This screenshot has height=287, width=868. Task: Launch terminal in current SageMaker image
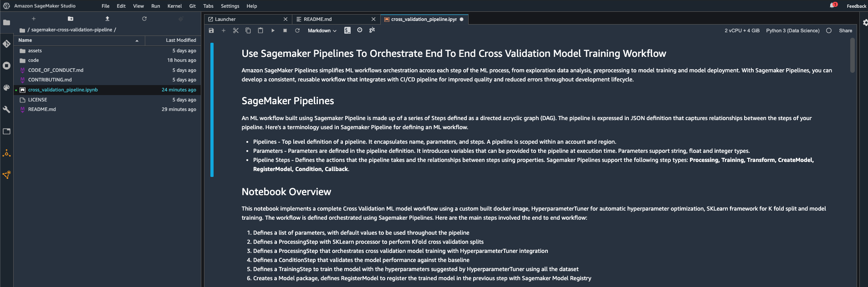pos(347,30)
